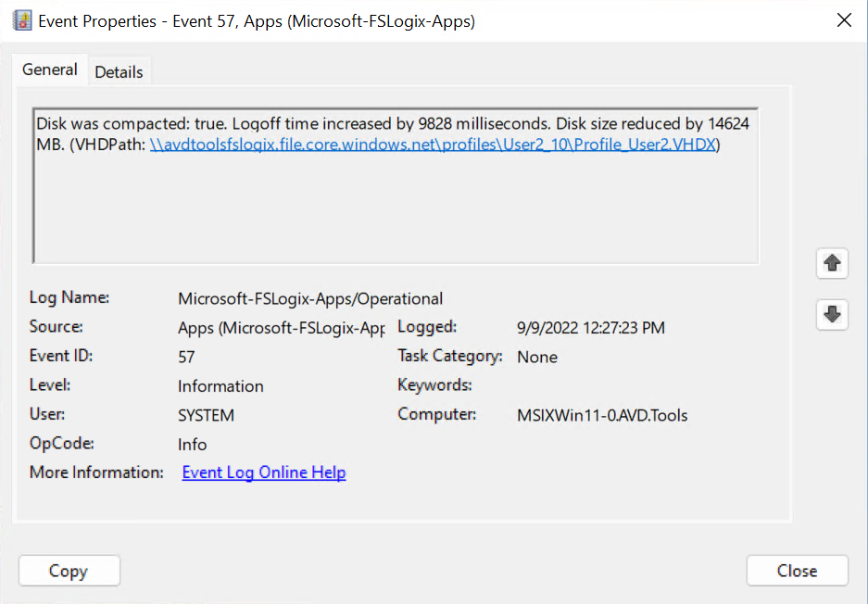The width and height of the screenshot is (868, 604).
Task: Click the Source value field
Action: (x=281, y=328)
